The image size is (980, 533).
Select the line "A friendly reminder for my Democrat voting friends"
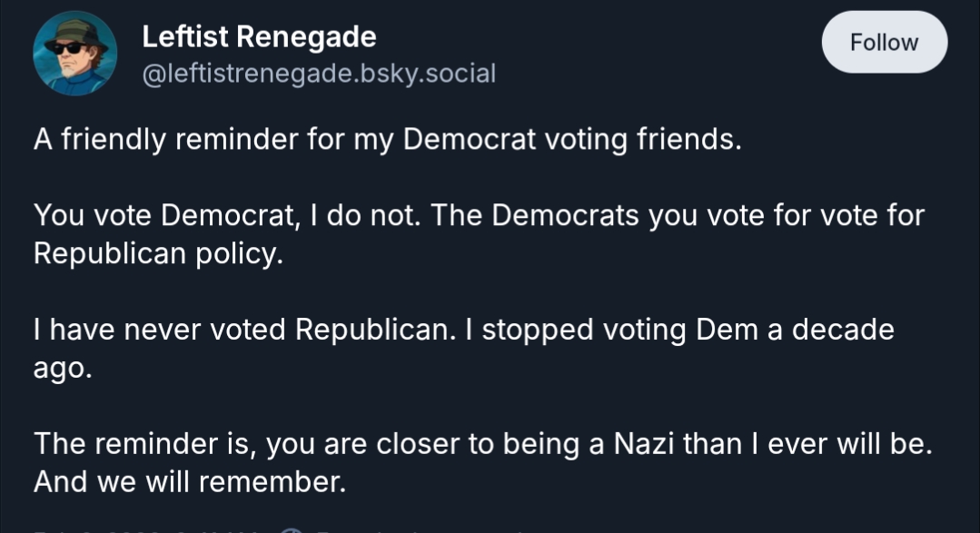pos(388,142)
